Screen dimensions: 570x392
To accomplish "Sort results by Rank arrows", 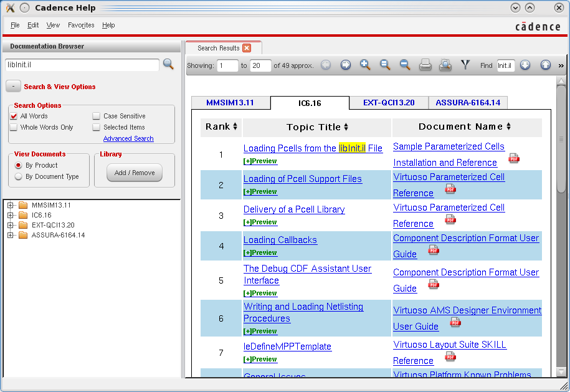I will click(x=235, y=126).
